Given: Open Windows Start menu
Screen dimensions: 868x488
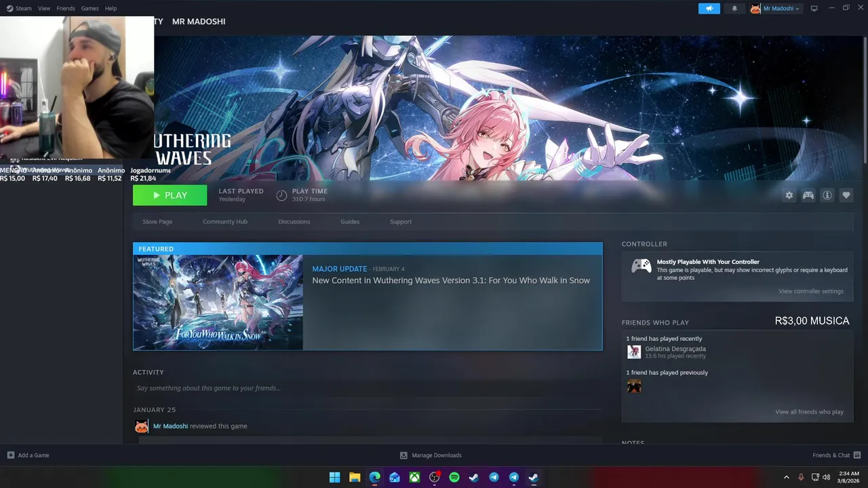Looking at the screenshot, I should (334, 477).
